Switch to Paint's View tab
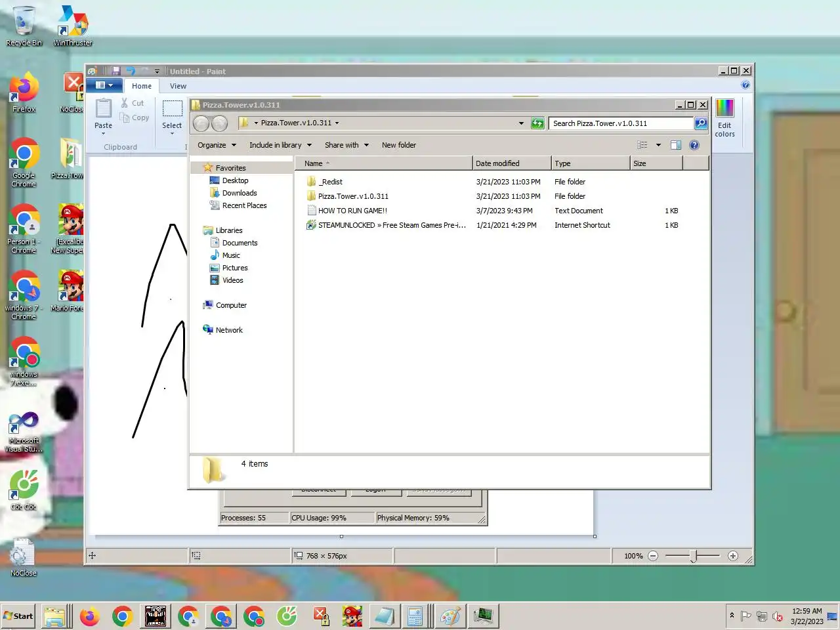 point(178,86)
